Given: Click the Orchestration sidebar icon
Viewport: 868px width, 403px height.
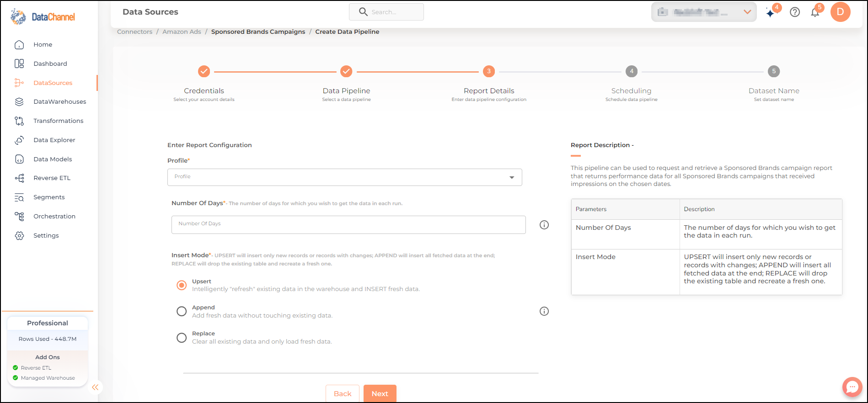Looking at the screenshot, I should tap(19, 216).
